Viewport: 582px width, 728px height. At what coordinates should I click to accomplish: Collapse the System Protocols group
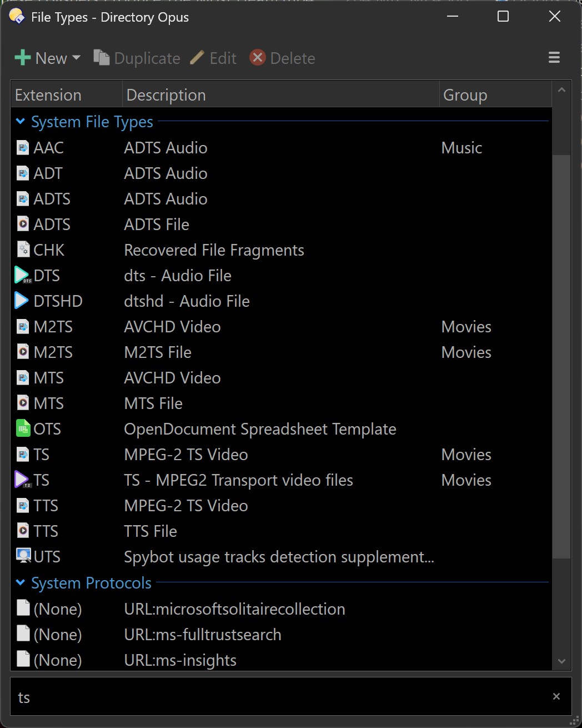[x=21, y=582]
